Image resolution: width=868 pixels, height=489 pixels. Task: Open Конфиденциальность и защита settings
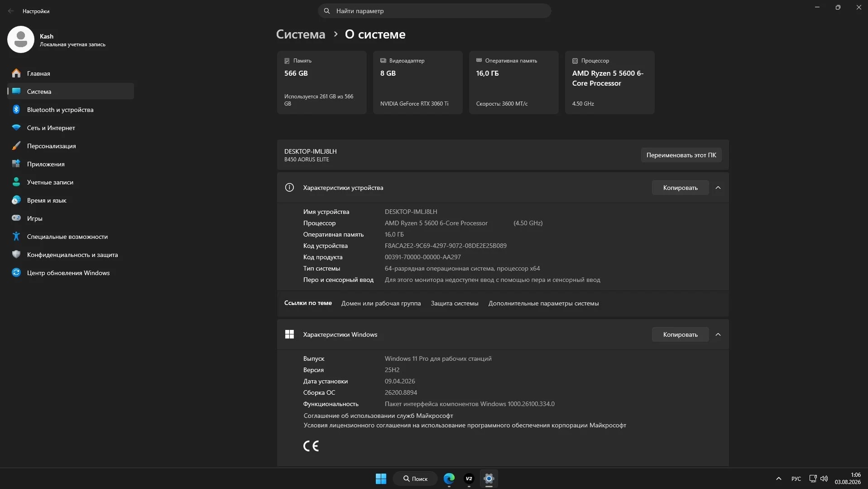click(71, 254)
